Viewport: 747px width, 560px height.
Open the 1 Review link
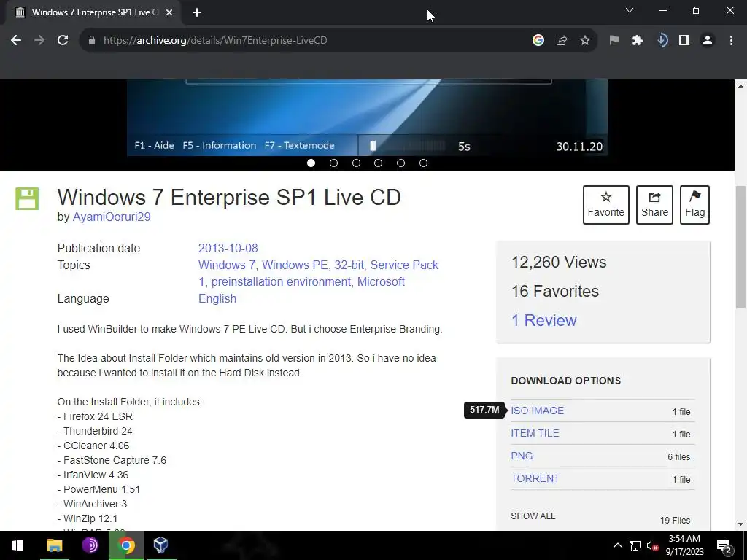pyautogui.click(x=544, y=320)
